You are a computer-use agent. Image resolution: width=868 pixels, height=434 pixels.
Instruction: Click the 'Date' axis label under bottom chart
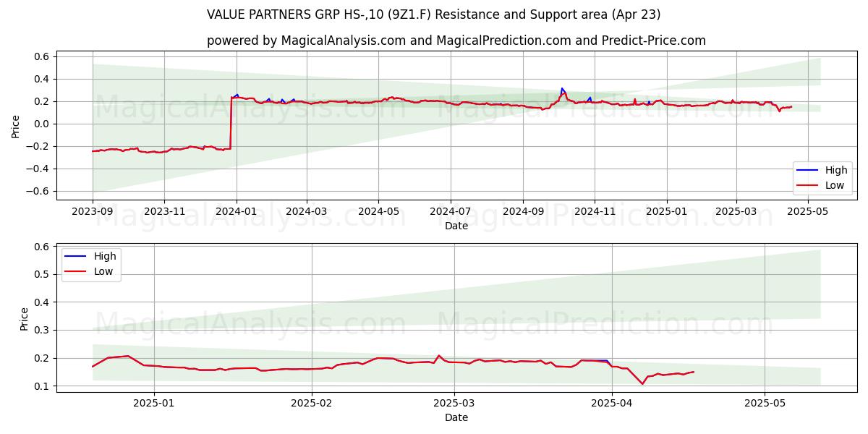tap(456, 417)
